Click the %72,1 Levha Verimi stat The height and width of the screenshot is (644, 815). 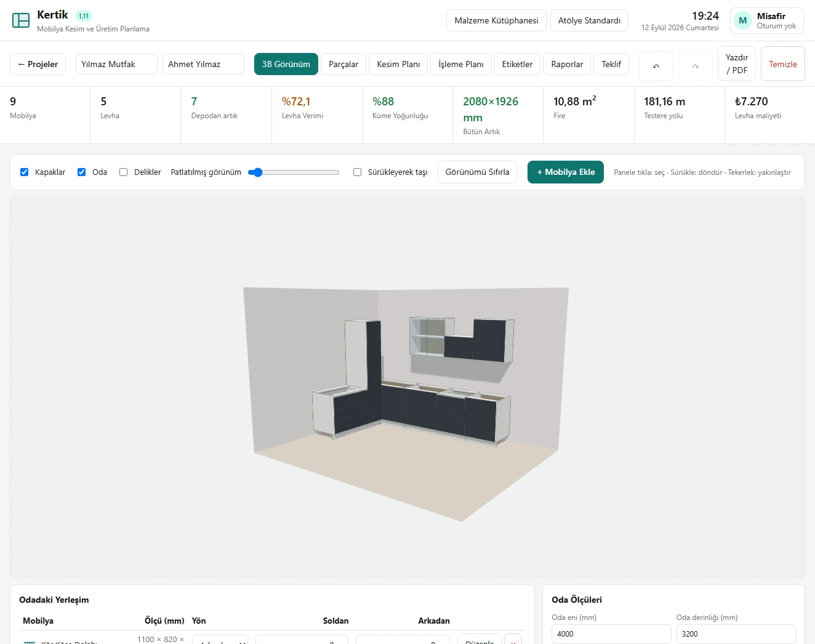317,115
